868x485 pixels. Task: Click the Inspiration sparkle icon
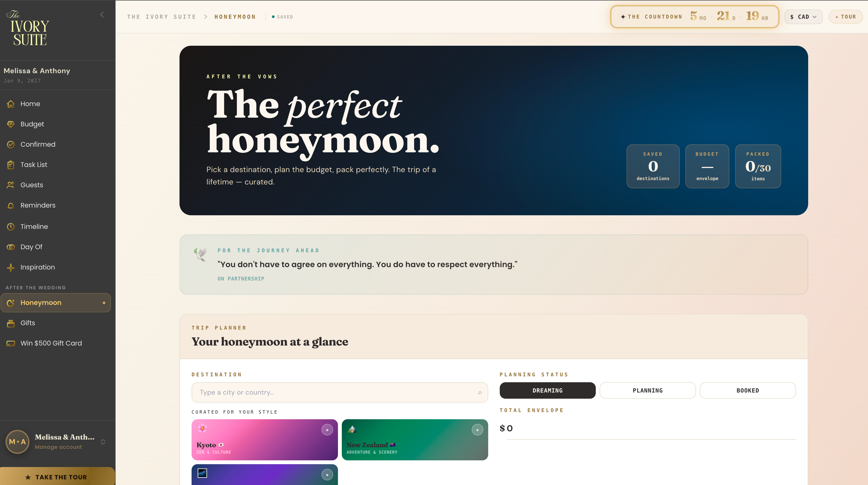click(x=11, y=267)
